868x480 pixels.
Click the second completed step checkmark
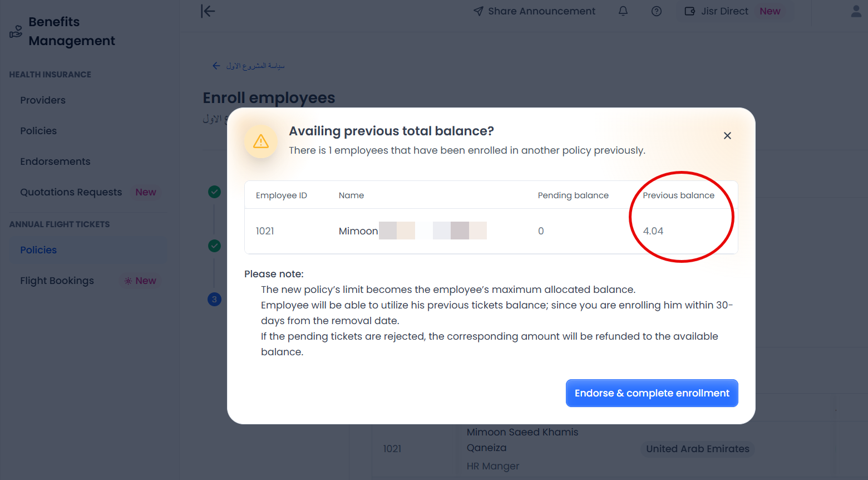pyautogui.click(x=214, y=246)
